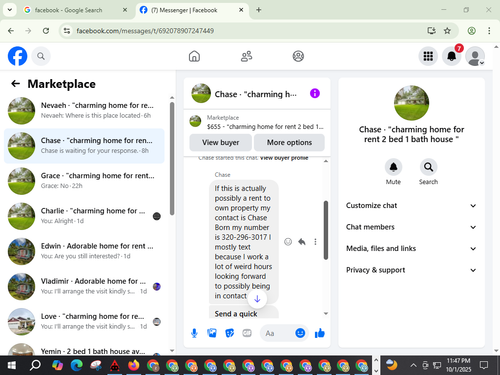Open Grace charming home conversation
The height and width of the screenshot is (375, 500).
[84, 181]
